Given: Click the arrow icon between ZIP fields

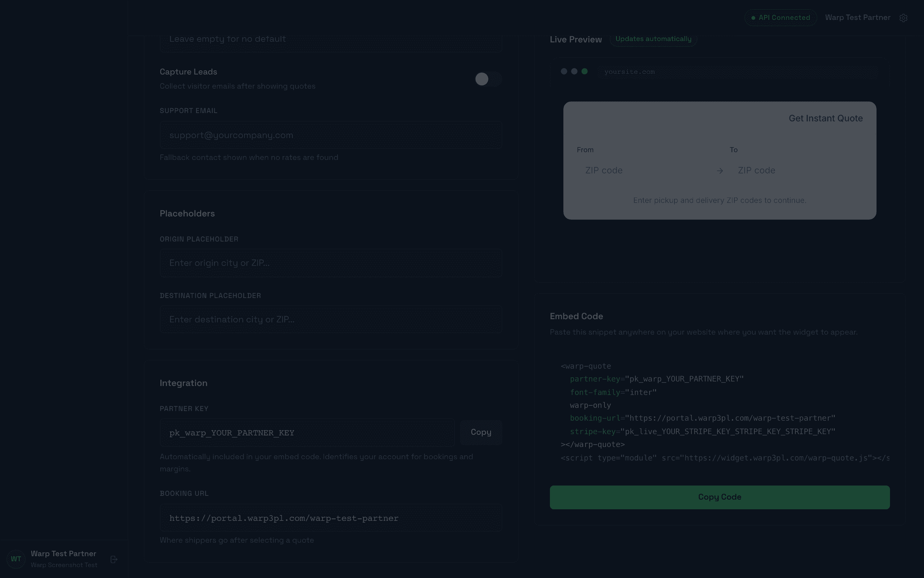Looking at the screenshot, I should tap(720, 171).
